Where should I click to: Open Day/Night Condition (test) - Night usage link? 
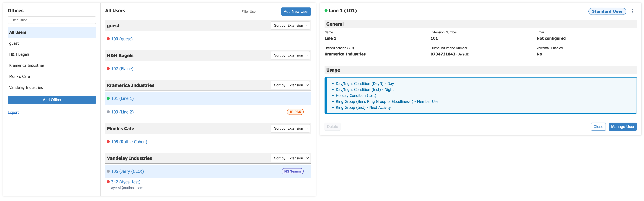pyautogui.click(x=364, y=90)
